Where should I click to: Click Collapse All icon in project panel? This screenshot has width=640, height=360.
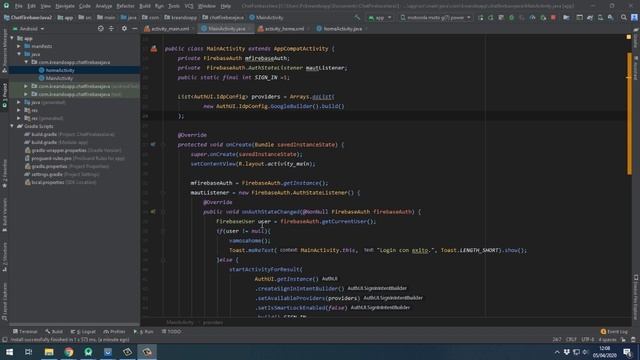(111, 29)
